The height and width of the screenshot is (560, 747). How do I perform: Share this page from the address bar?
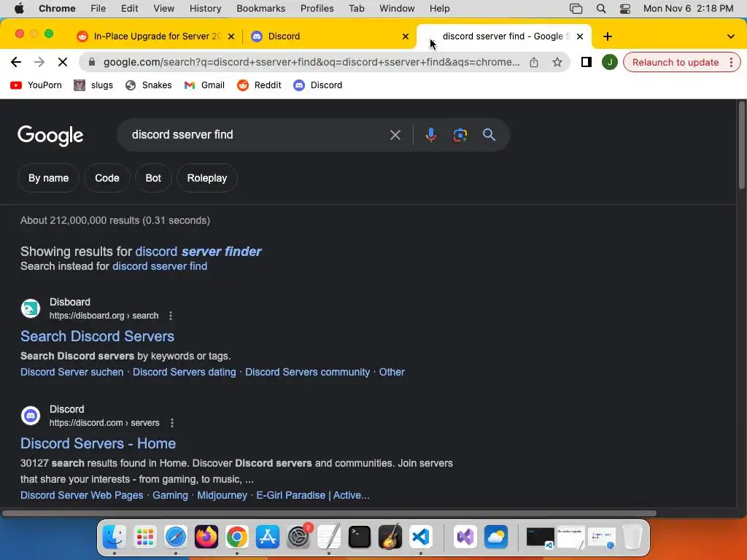coord(533,62)
